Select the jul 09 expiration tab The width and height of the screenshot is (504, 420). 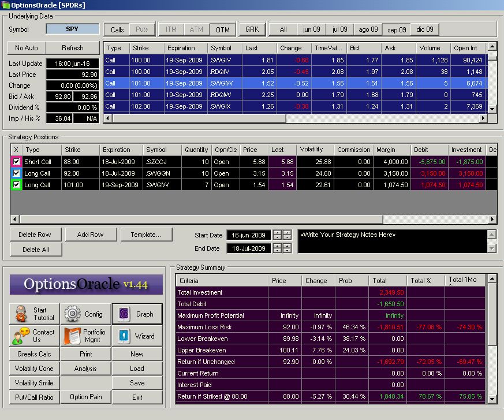pyautogui.click(x=339, y=29)
